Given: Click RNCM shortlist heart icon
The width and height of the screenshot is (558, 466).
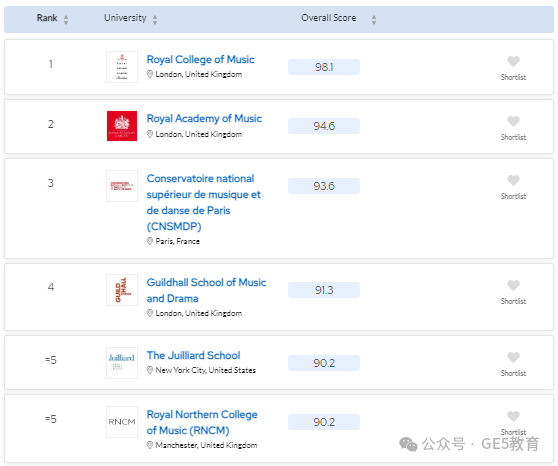Looking at the screenshot, I should coord(513,416).
